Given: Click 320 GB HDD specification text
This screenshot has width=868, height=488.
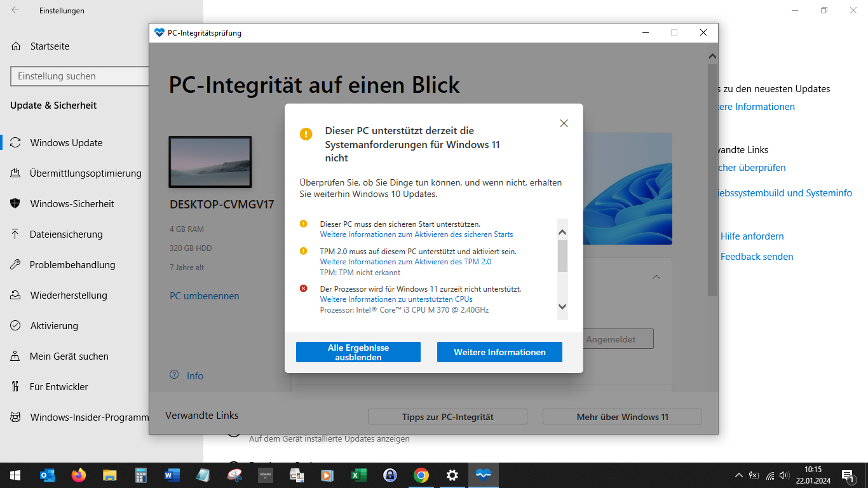Looking at the screenshot, I should [x=191, y=248].
